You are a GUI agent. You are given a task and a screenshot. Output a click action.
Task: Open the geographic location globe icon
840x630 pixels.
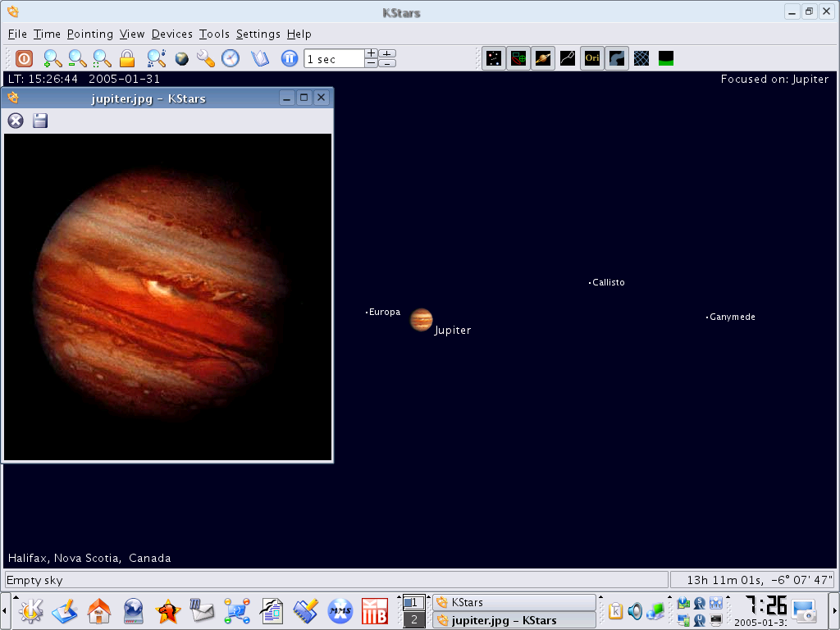tap(181, 58)
